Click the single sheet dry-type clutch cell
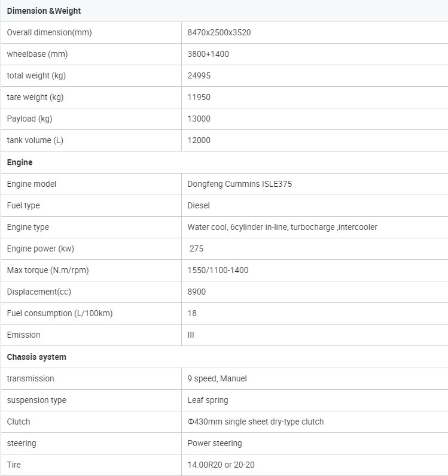The width and height of the screenshot is (448, 476). click(x=255, y=422)
